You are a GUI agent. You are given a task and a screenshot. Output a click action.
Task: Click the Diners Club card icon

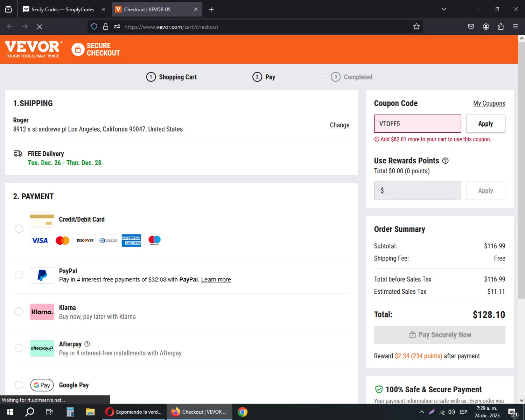(108, 240)
